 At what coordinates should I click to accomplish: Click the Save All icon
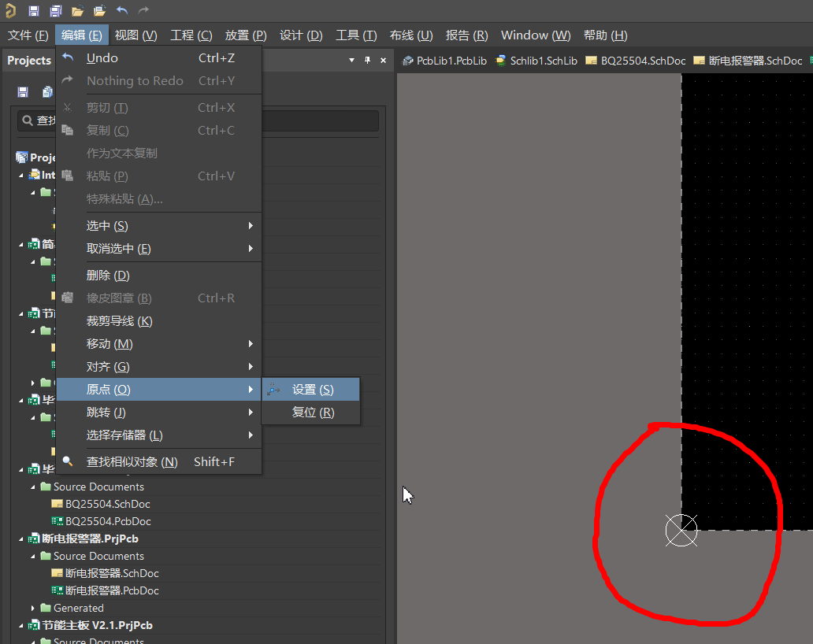coord(55,10)
